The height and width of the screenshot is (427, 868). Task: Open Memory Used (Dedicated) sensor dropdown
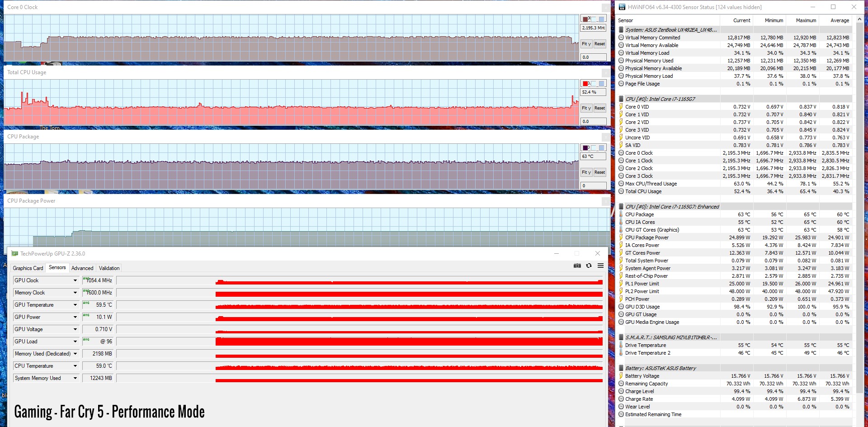point(75,354)
